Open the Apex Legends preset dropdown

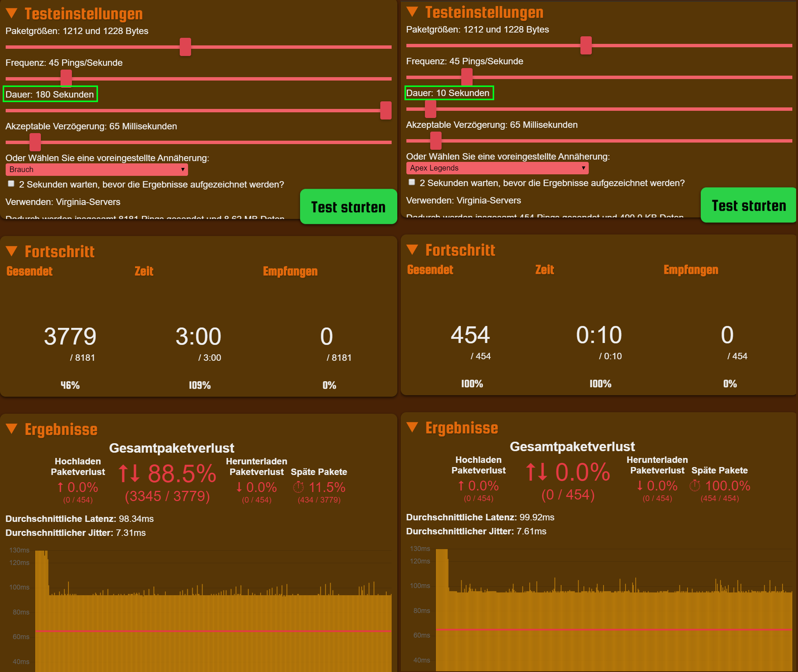click(x=497, y=168)
